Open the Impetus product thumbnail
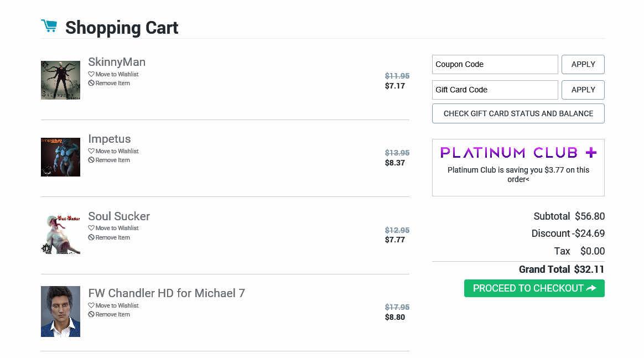The image size is (644, 358). [60, 157]
